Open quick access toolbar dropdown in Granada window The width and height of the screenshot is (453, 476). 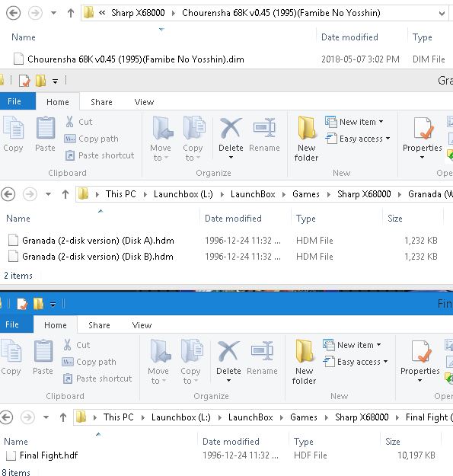coord(55,81)
